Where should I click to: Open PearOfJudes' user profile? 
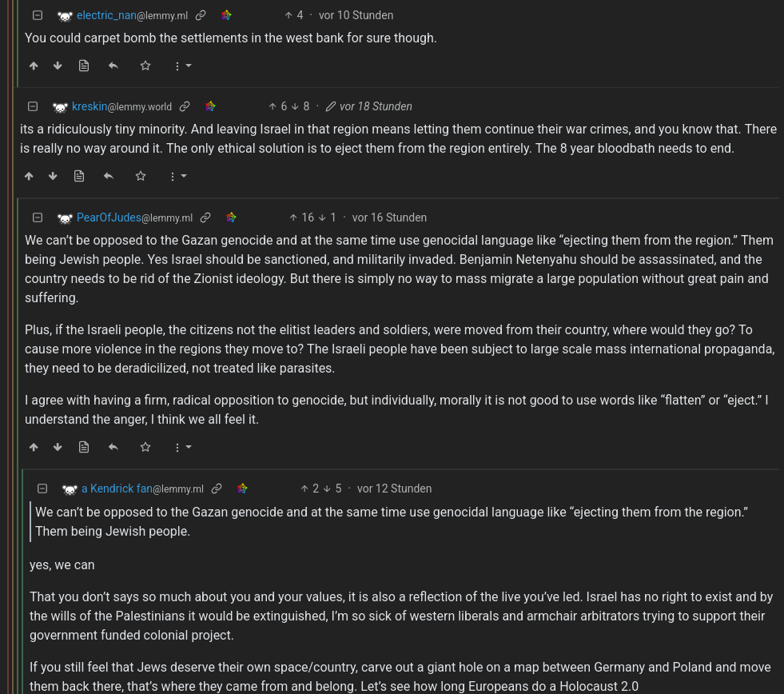coord(109,217)
